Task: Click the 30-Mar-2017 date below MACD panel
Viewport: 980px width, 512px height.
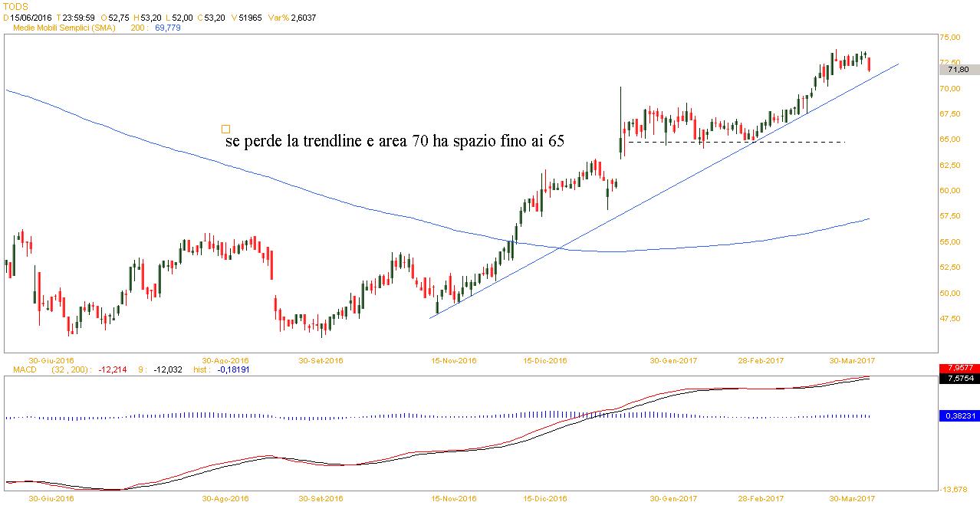Action: click(850, 498)
